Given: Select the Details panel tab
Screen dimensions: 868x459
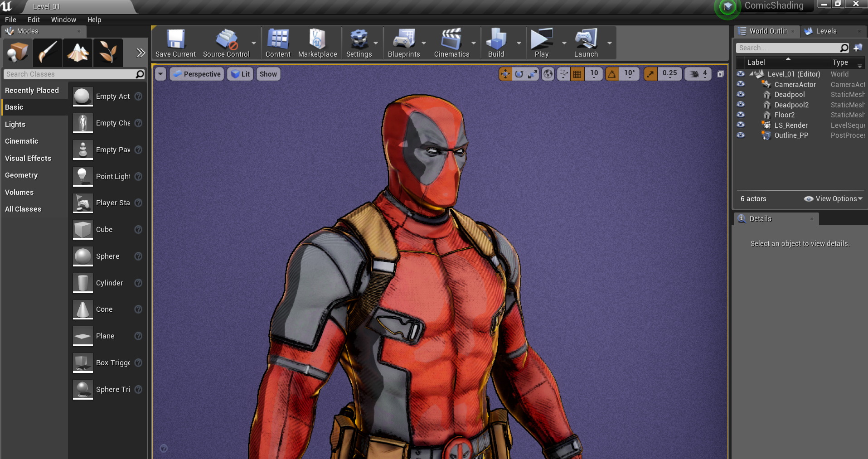Looking at the screenshot, I should click(x=776, y=219).
